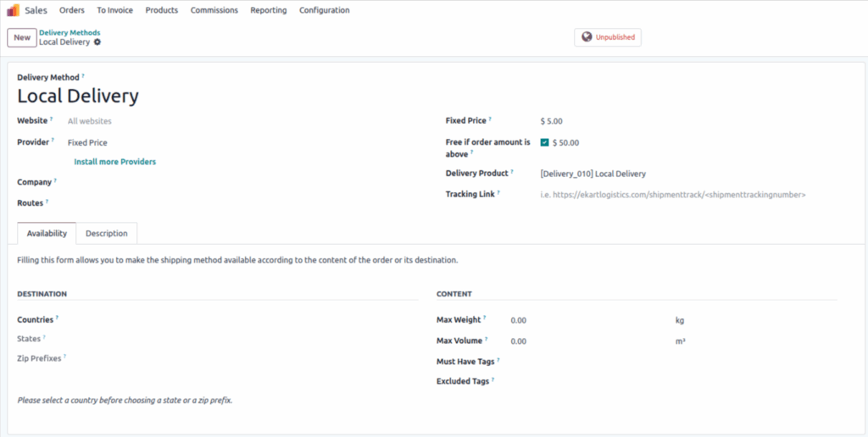Click help mark beside Must Have Tags
Screen dimensions: 868x437
498,360
